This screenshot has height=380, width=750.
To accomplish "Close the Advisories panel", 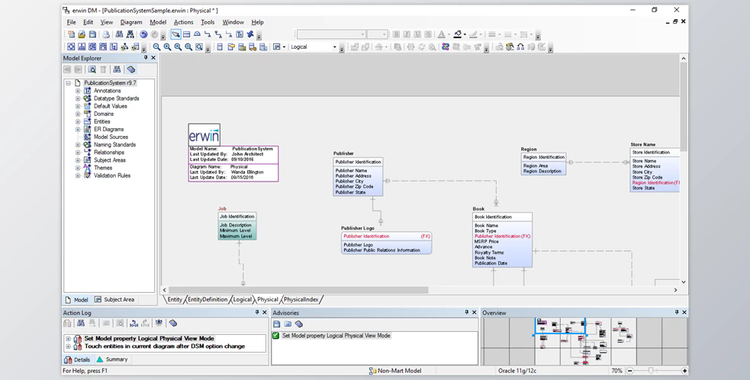I will (x=474, y=313).
